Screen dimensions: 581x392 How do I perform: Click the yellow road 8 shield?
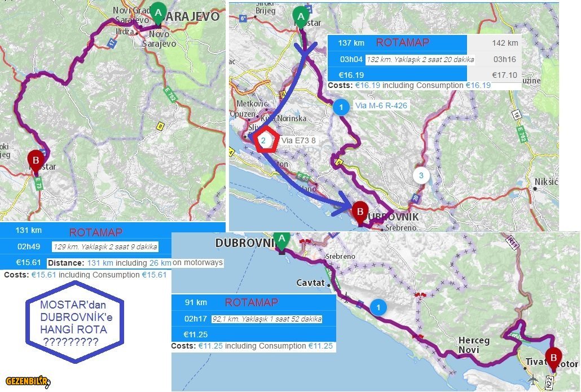click(x=160, y=126)
